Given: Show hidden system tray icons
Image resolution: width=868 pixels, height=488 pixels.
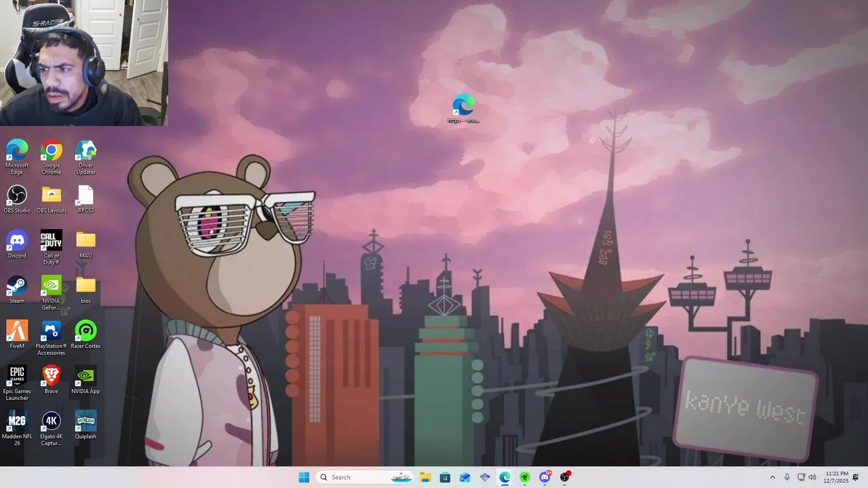Looking at the screenshot, I should pos(772,477).
